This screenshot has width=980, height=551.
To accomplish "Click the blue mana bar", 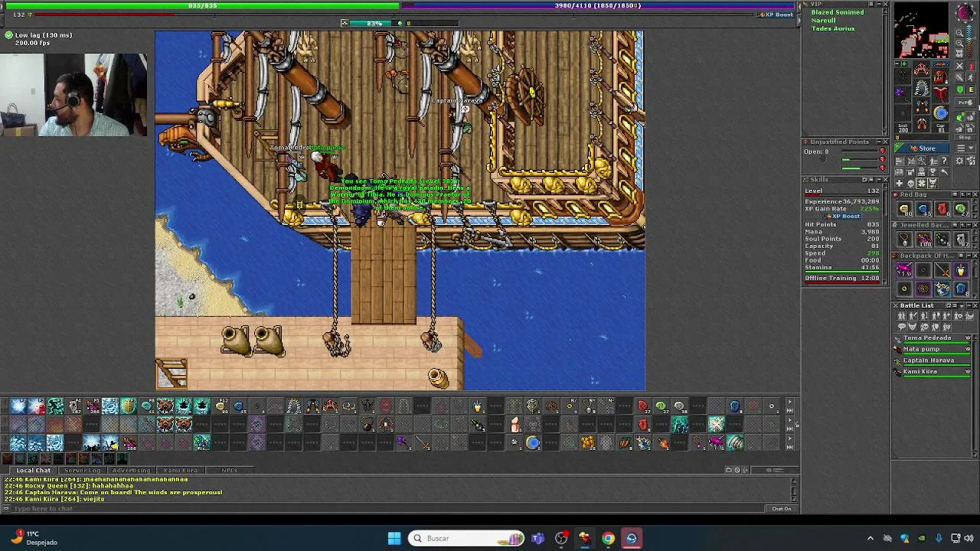I will [599, 5].
